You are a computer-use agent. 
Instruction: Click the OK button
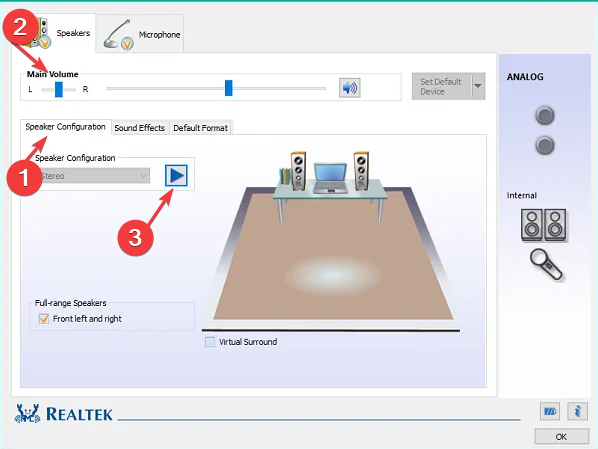(x=561, y=436)
